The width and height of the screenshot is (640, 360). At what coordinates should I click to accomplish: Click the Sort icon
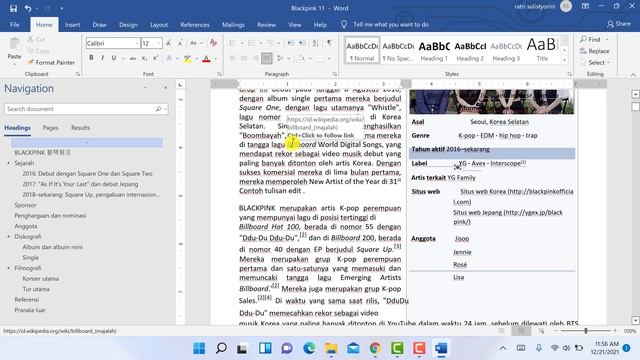point(316,43)
